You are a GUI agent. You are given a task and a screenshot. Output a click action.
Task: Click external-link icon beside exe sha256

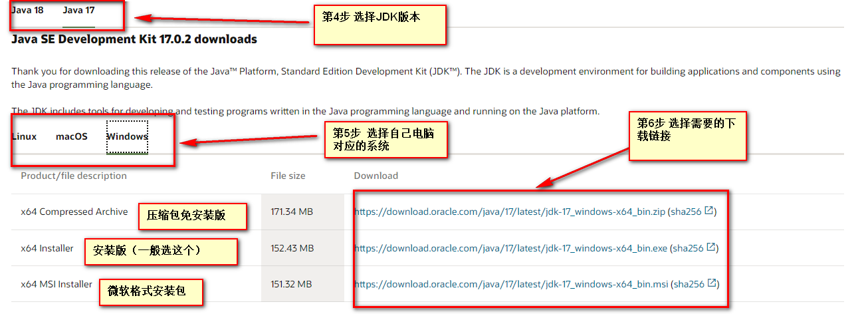click(711, 247)
